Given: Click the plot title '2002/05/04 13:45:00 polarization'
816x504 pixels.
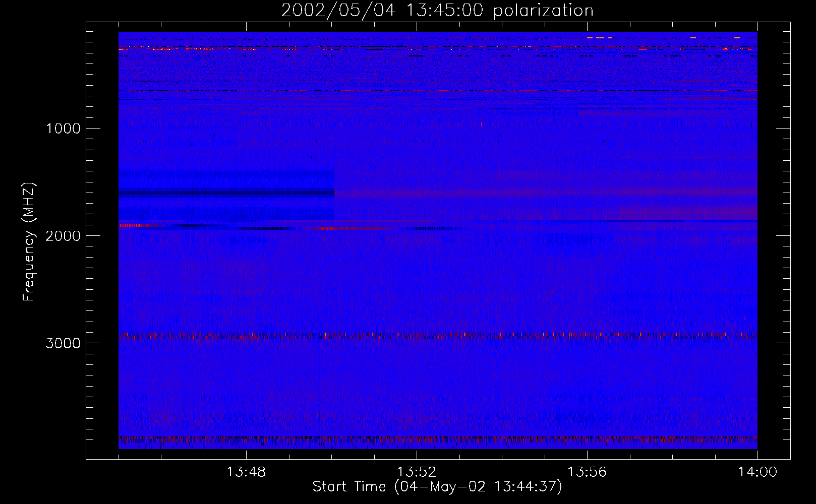Looking at the screenshot, I should point(437,11).
